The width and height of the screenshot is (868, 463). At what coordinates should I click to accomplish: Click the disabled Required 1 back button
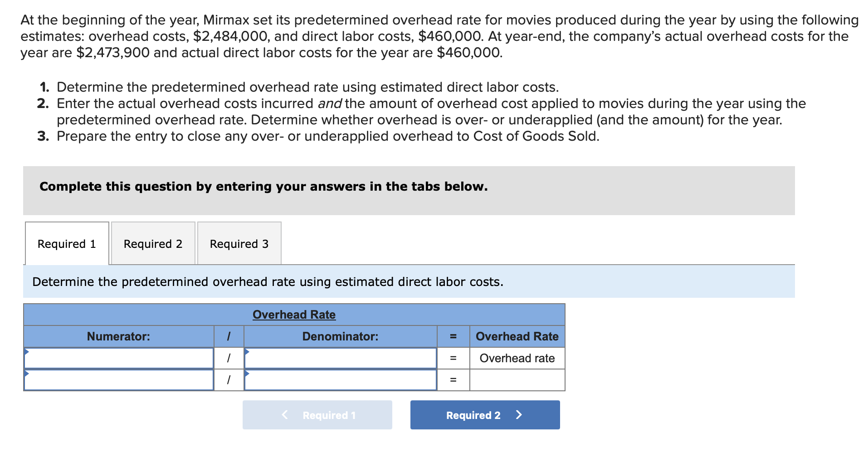317,414
